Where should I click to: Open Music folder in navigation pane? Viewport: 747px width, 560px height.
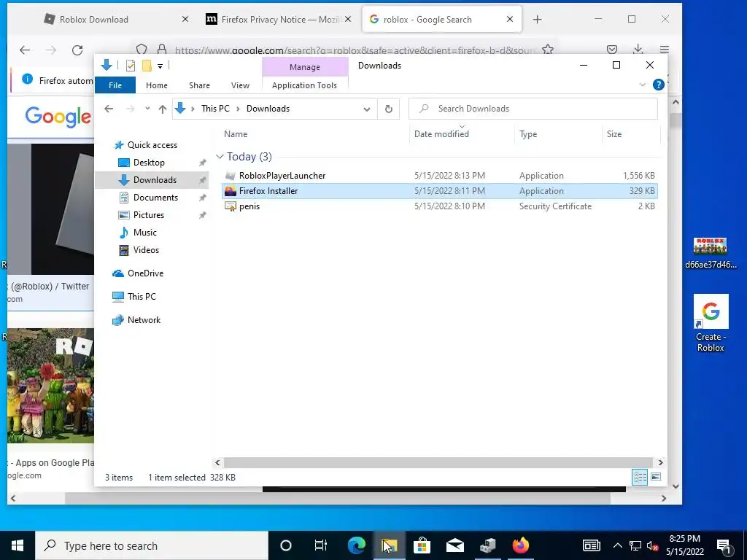coord(145,233)
